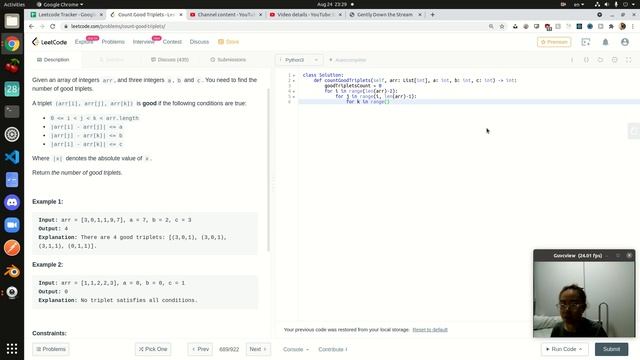
Task: Open Zoom from the dock
Action: point(12,225)
